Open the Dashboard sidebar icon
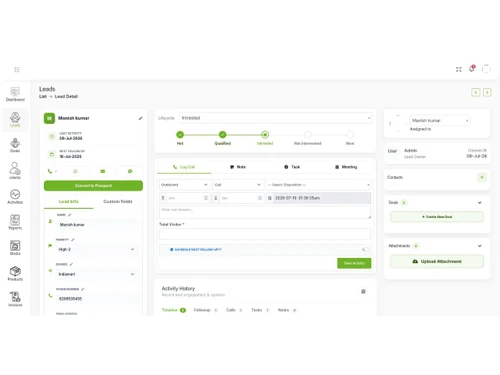The width and height of the screenshot is (500, 375). [15, 94]
